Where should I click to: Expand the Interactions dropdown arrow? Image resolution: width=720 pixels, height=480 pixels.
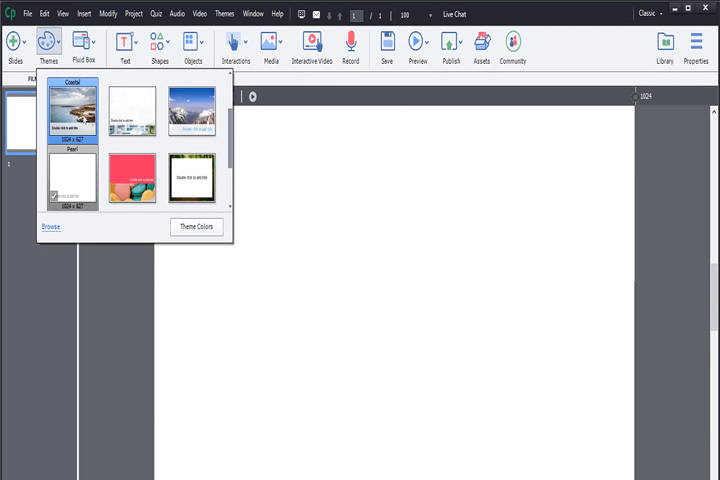pyautogui.click(x=246, y=42)
